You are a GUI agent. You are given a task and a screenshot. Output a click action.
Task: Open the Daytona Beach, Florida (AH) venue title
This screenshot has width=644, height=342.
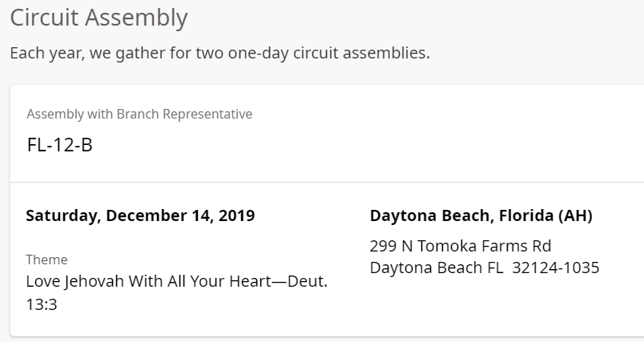(x=481, y=215)
